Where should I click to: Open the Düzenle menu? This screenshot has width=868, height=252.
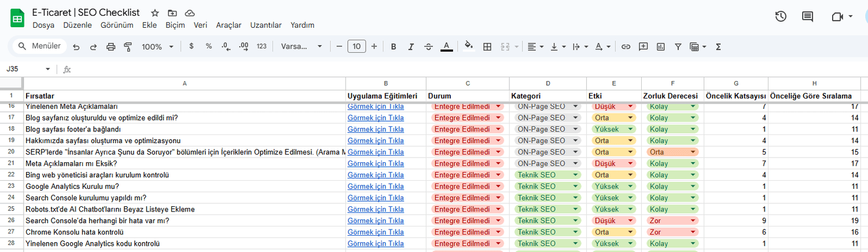(x=78, y=25)
